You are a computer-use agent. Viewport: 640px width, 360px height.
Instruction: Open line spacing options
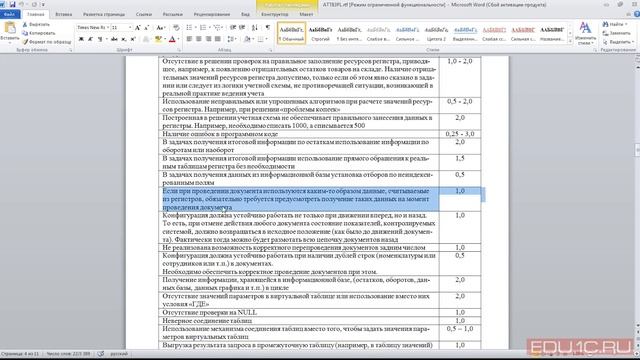(x=231, y=39)
